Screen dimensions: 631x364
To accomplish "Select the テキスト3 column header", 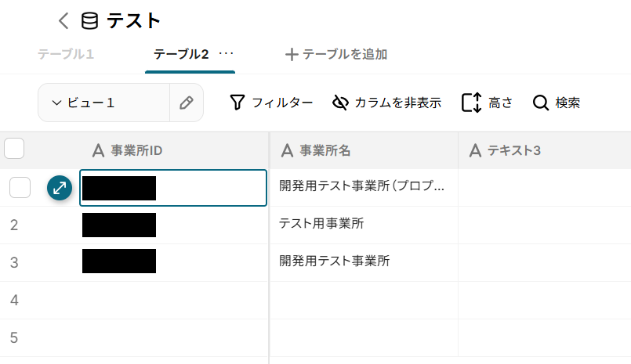I will click(x=545, y=150).
